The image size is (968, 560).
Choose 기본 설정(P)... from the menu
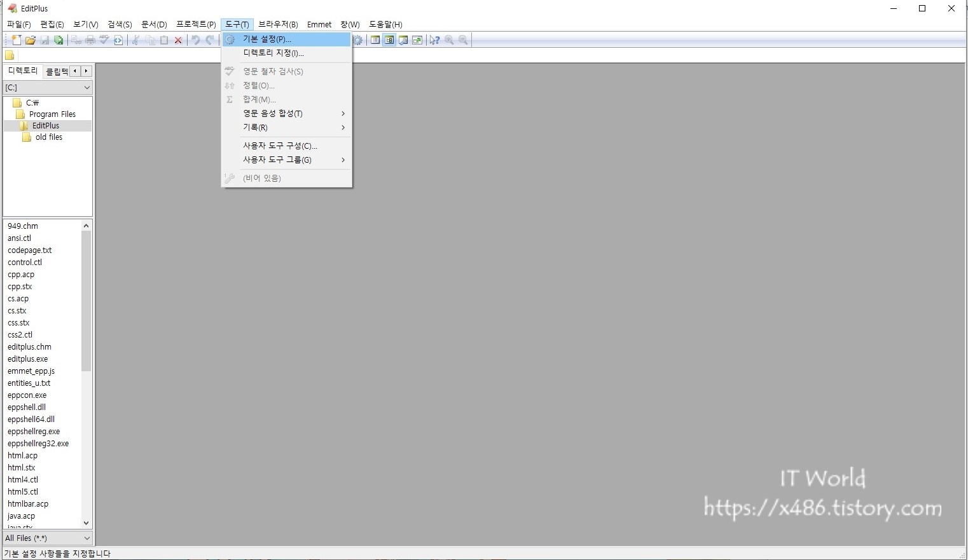pos(286,39)
